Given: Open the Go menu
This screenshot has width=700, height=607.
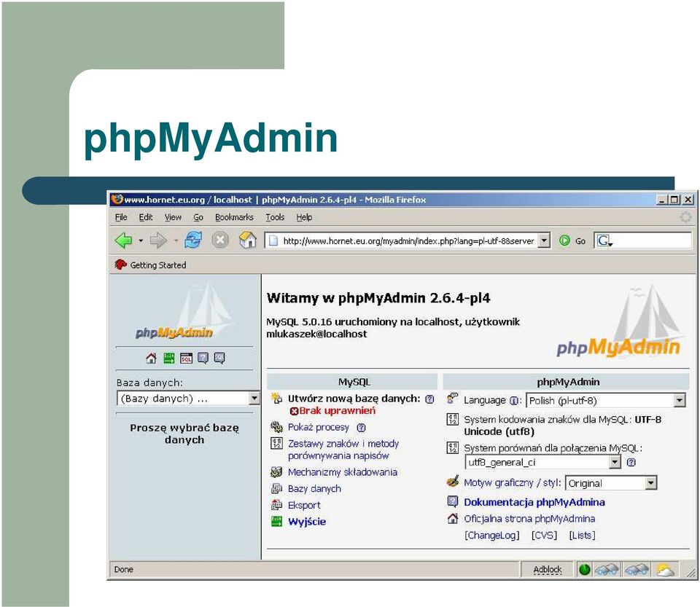Looking at the screenshot, I should pos(198,217).
